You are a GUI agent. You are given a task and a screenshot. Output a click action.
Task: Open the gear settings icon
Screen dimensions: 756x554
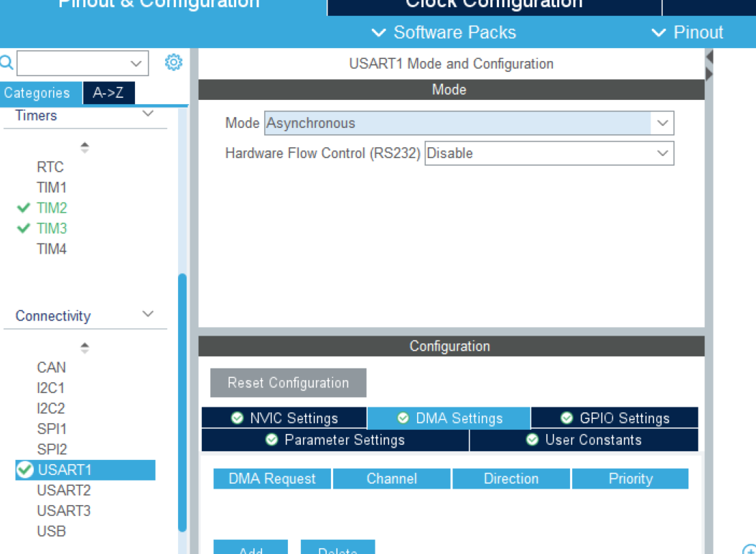[x=174, y=63]
